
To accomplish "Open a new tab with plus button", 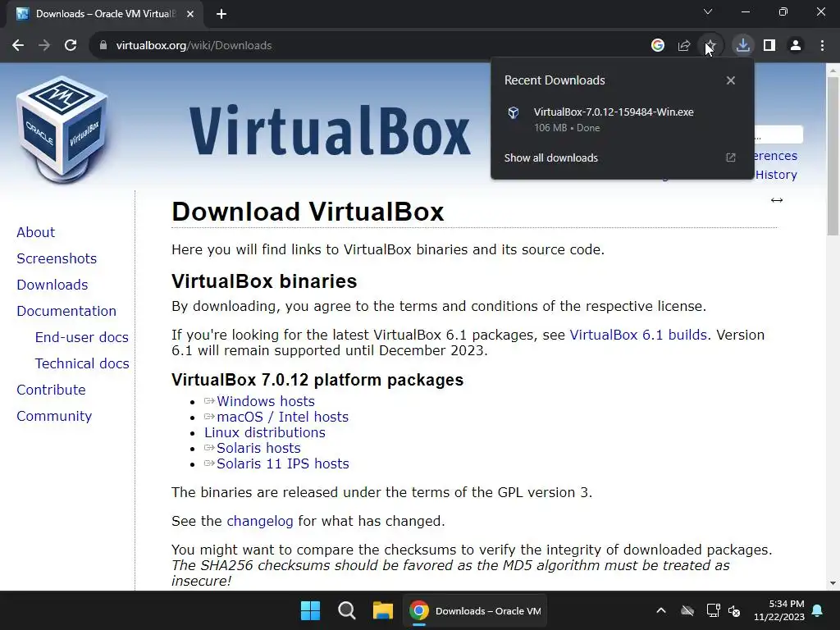I will (x=221, y=15).
